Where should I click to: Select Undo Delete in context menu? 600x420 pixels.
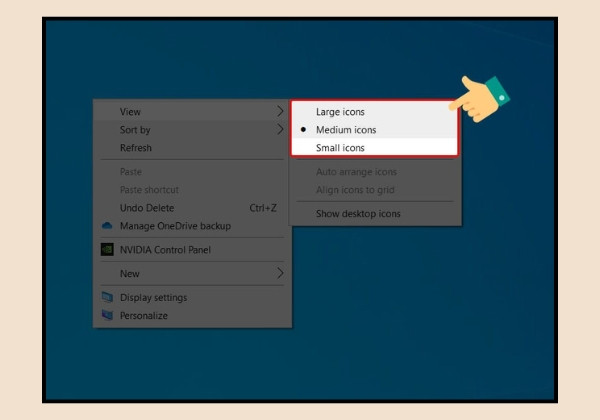pos(192,208)
